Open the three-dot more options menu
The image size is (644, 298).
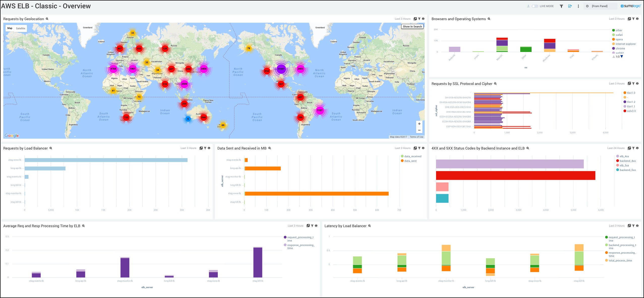click(578, 6)
